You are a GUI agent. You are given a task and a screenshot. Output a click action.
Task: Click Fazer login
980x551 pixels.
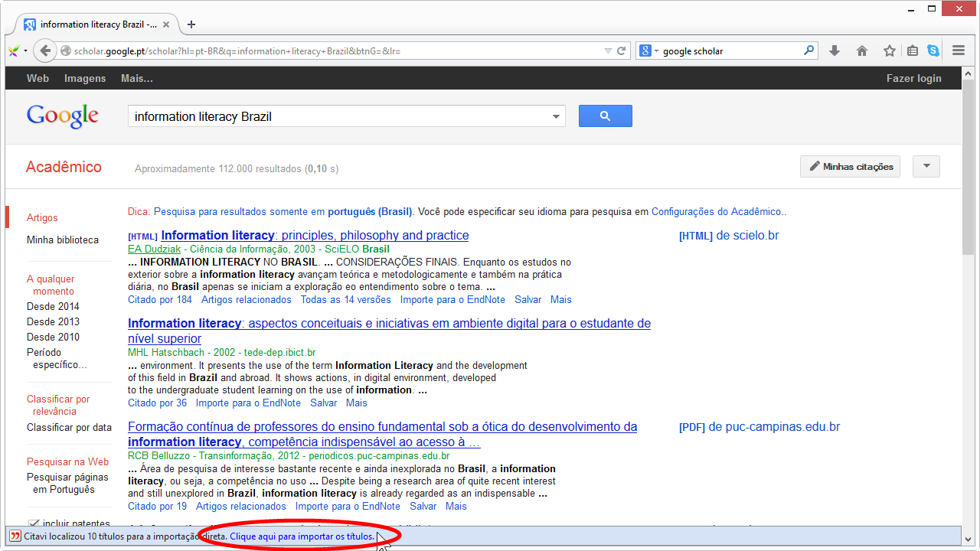point(914,78)
